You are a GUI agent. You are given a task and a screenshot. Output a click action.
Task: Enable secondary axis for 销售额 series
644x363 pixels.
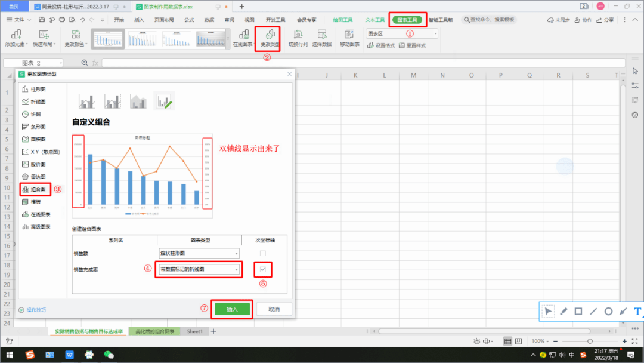(262, 253)
